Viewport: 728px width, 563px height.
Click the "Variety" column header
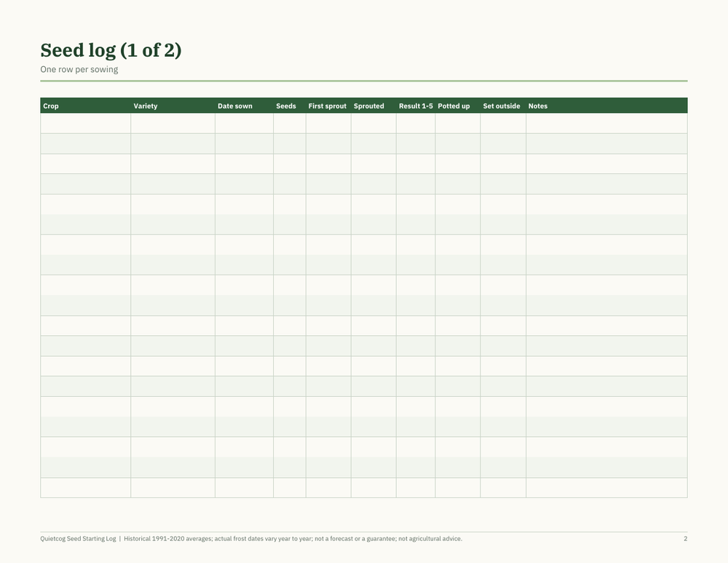[x=146, y=106]
